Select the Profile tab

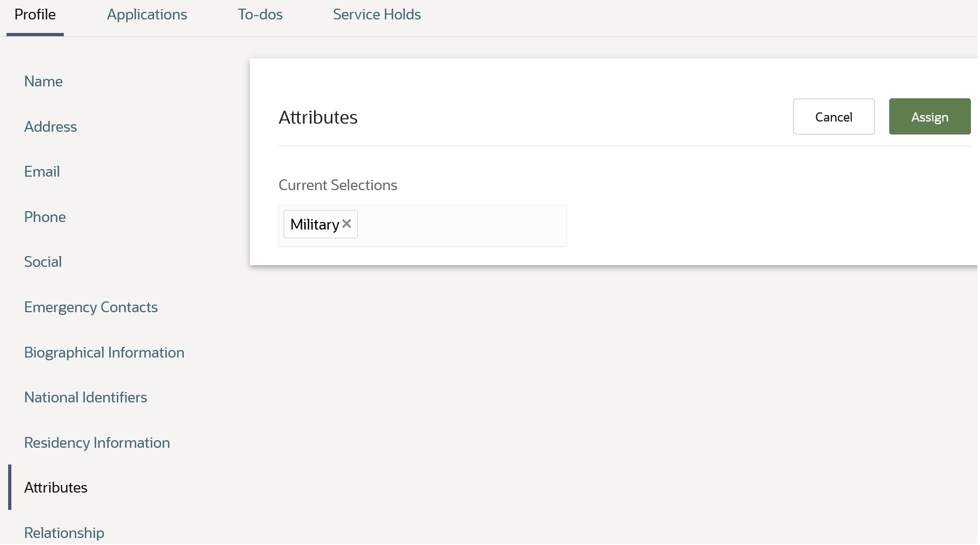click(x=34, y=15)
